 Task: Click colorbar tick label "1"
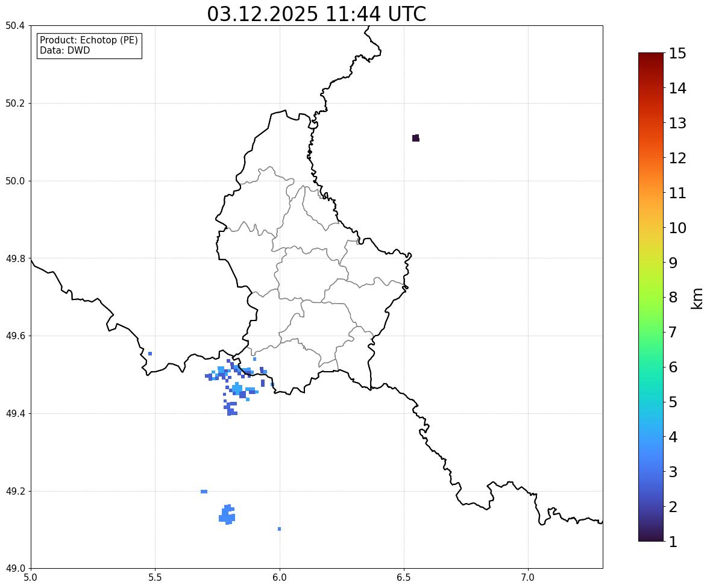673,542
